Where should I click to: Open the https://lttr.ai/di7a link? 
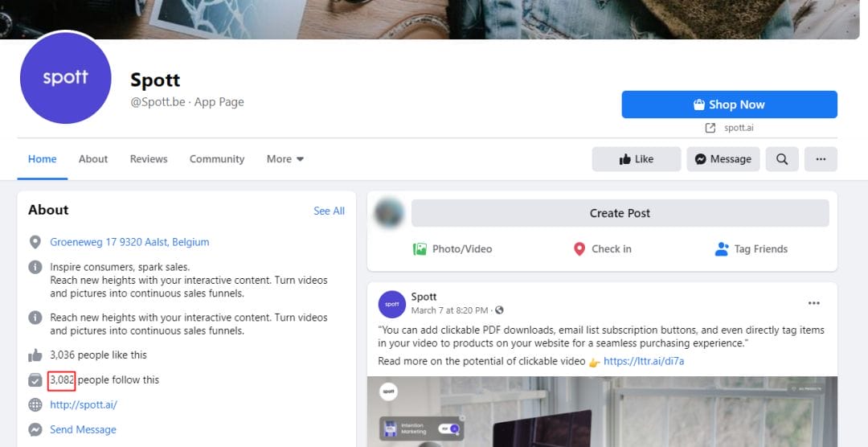pos(644,361)
